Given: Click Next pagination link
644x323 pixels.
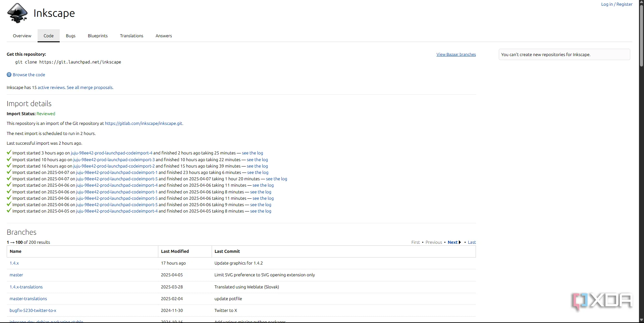Looking at the screenshot, I should pos(452,242).
